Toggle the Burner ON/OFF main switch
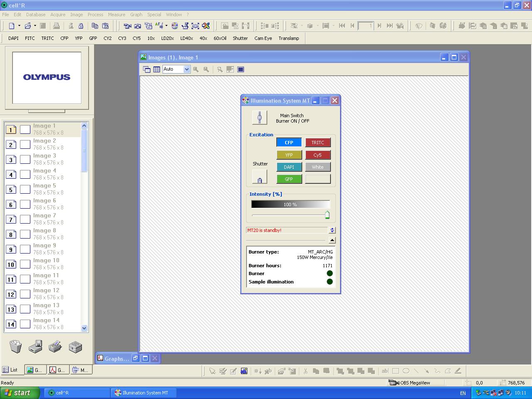Screen dimensions: 532x399 pos(259,118)
